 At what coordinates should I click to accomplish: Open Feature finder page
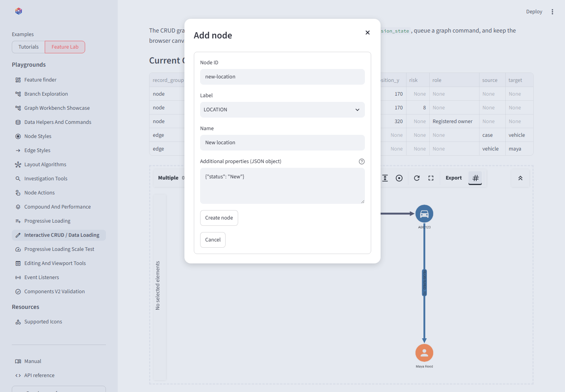click(59, 80)
